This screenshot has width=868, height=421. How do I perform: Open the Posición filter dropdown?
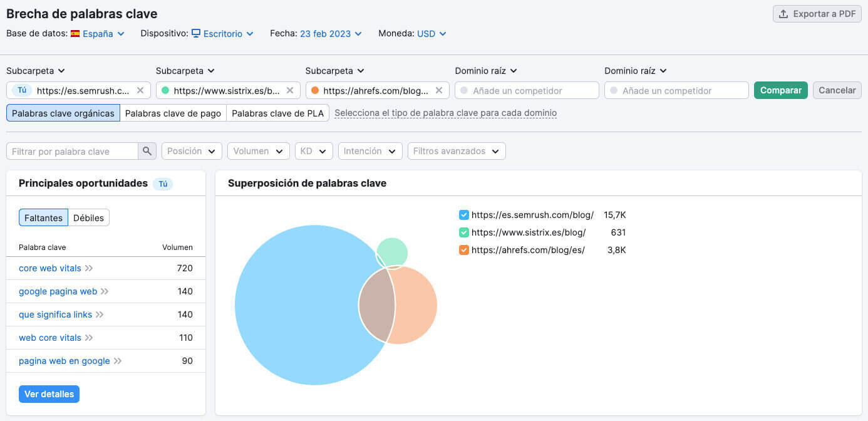[x=192, y=151]
